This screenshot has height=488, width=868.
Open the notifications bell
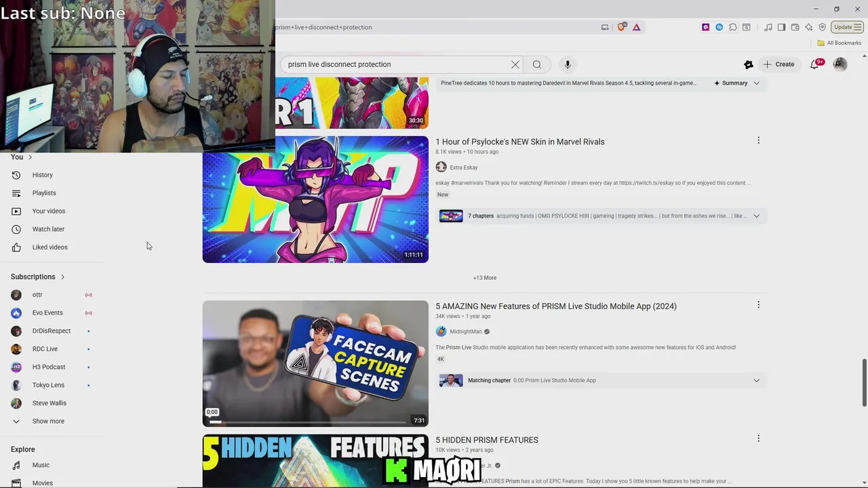click(x=815, y=64)
